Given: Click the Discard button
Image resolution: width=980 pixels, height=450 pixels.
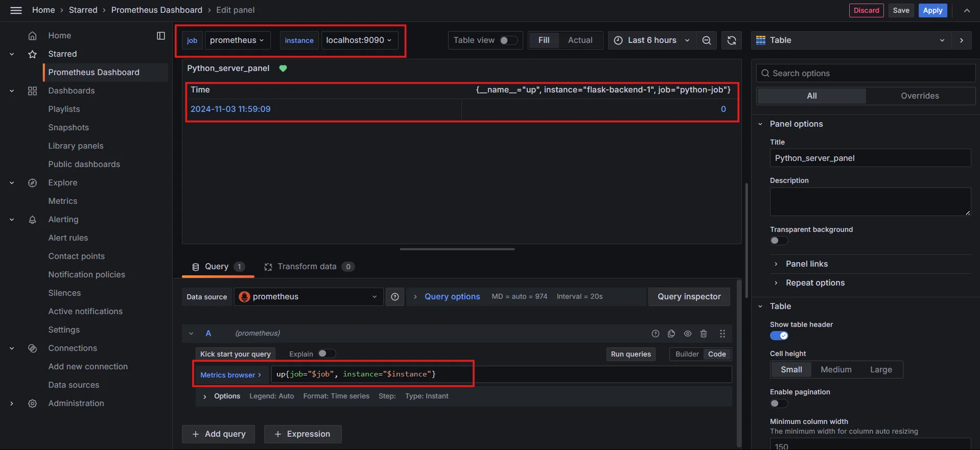Looking at the screenshot, I should point(866,10).
